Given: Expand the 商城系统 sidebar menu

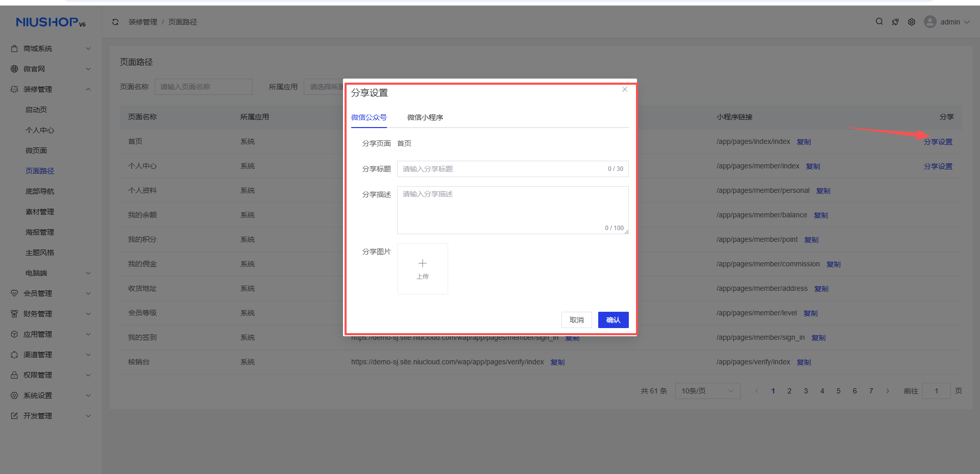Looking at the screenshot, I should point(51,48).
